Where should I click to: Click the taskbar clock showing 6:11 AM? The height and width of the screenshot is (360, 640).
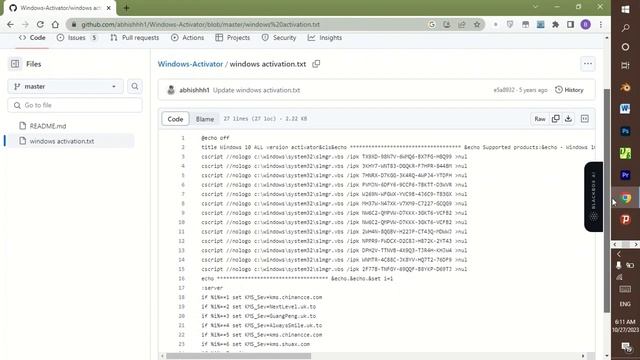(625, 326)
